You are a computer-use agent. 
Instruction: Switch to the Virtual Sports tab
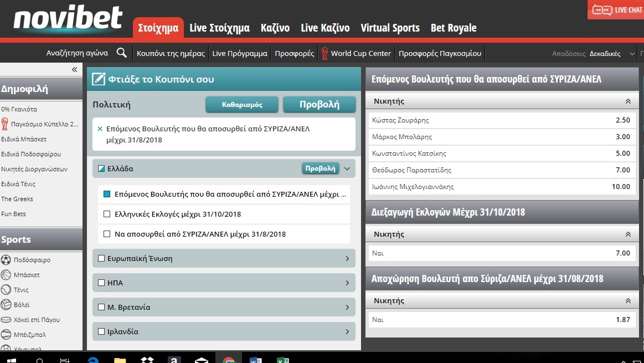pos(390,28)
